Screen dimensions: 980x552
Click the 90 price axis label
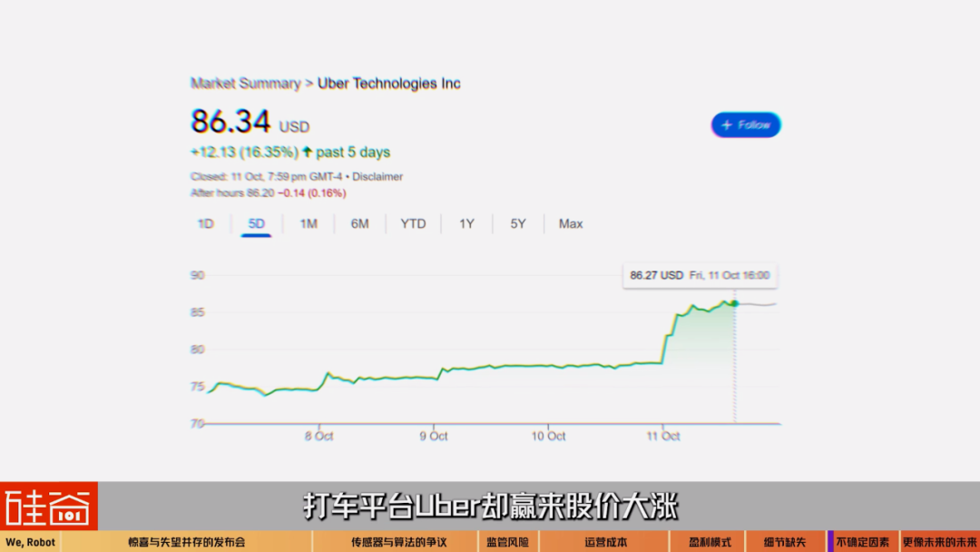coord(198,275)
